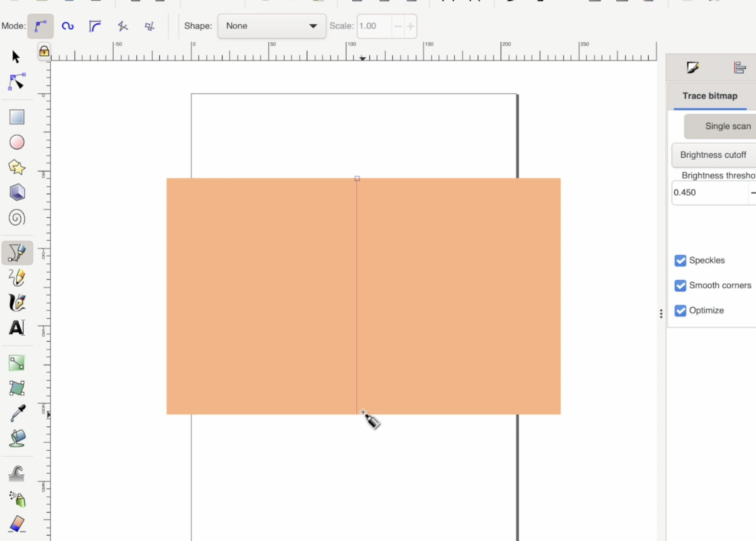Select the Text tool
Image resolution: width=756 pixels, height=541 pixels.
[x=16, y=328]
